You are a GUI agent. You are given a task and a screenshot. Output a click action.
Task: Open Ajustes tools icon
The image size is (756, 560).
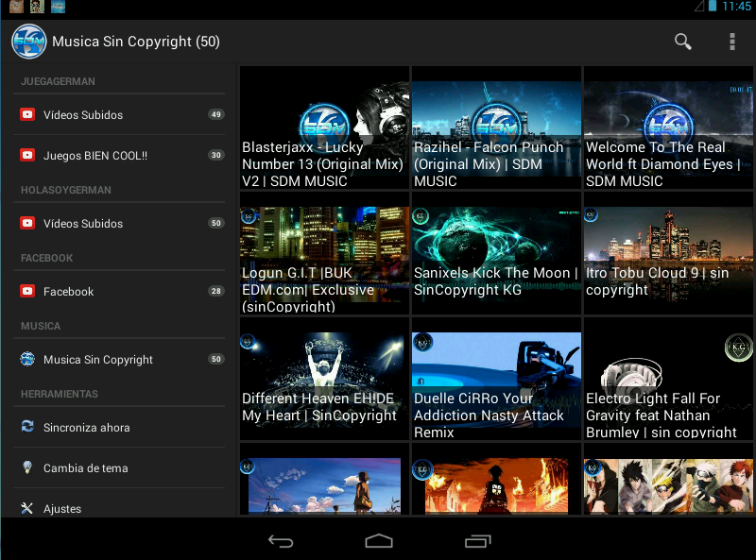coord(27,508)
